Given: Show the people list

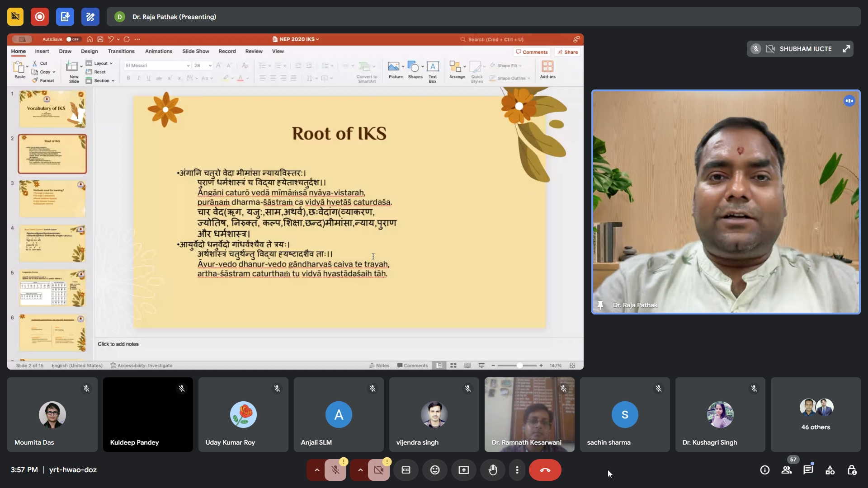Looking at the screenshot, I should (787, 470).
